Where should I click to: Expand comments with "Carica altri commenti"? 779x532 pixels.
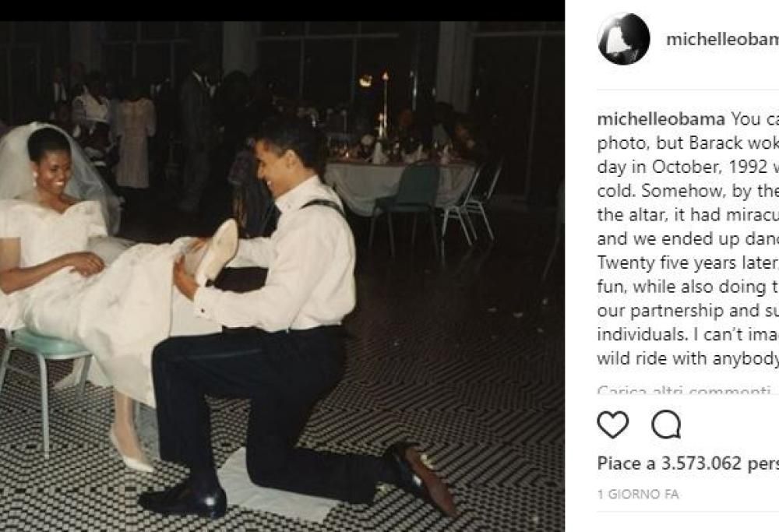tap(687, 391)
